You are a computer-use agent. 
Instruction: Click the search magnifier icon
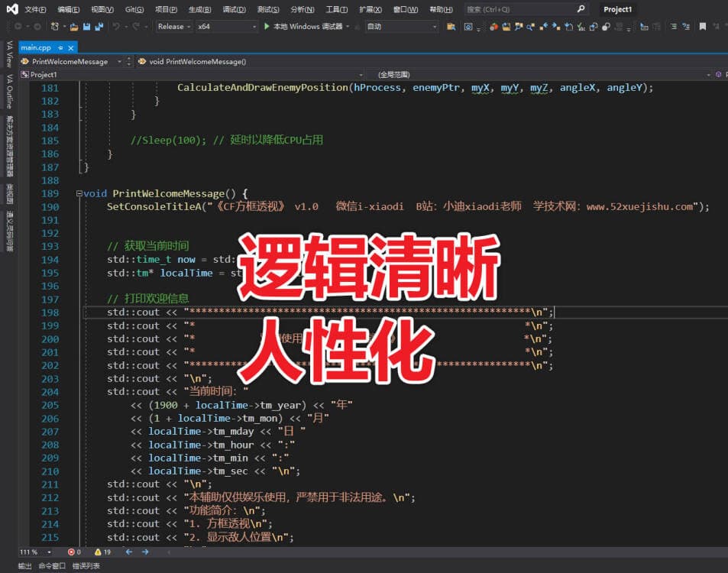(581, 9)
